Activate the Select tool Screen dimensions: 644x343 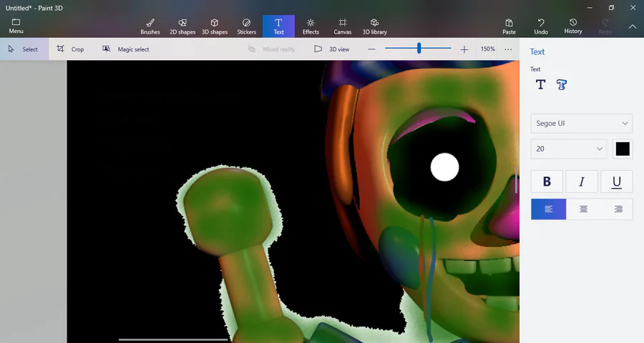point(24,49)
